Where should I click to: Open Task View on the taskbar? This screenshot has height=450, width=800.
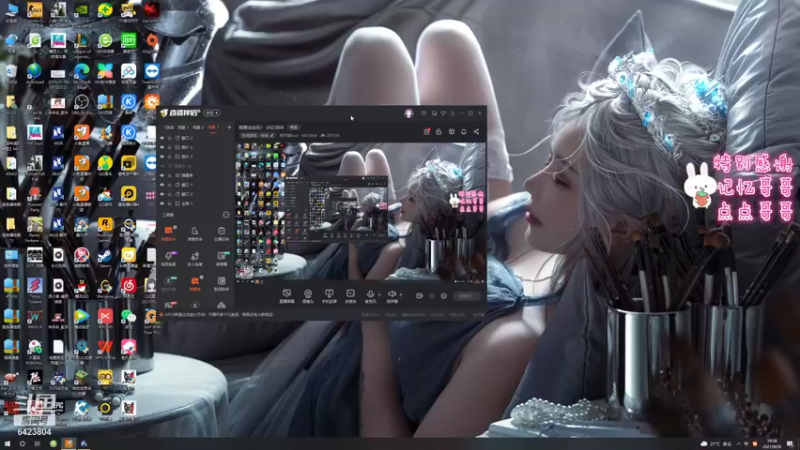click(x=37, y=444)
